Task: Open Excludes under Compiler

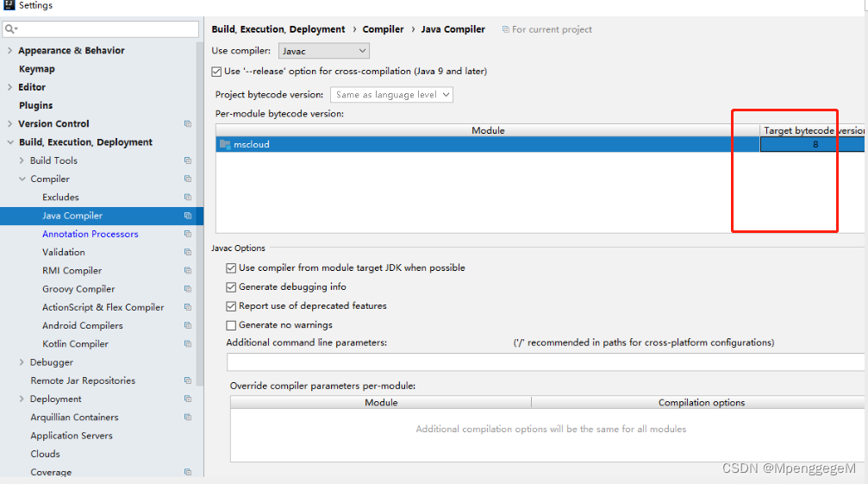Action: pyautogui.click(x=60, y=198)
